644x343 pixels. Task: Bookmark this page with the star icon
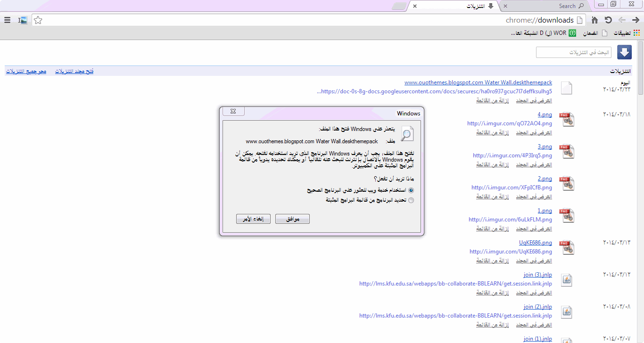[39, 20]
